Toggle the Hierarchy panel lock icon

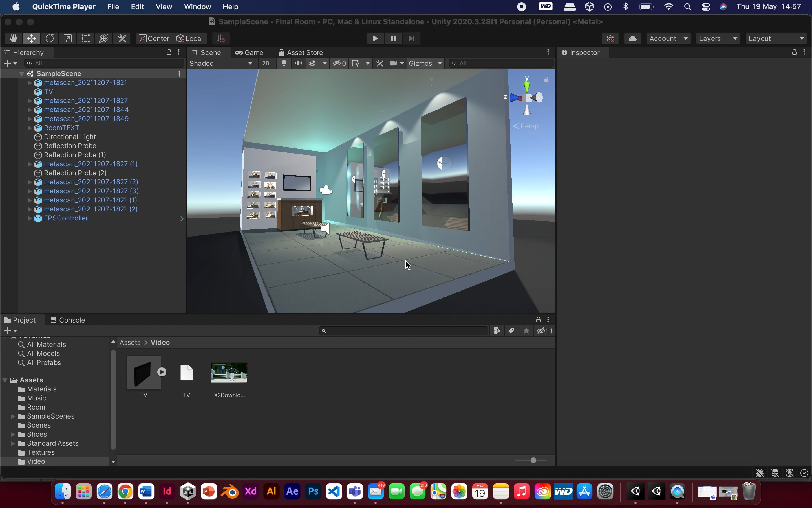click(169, 52)
